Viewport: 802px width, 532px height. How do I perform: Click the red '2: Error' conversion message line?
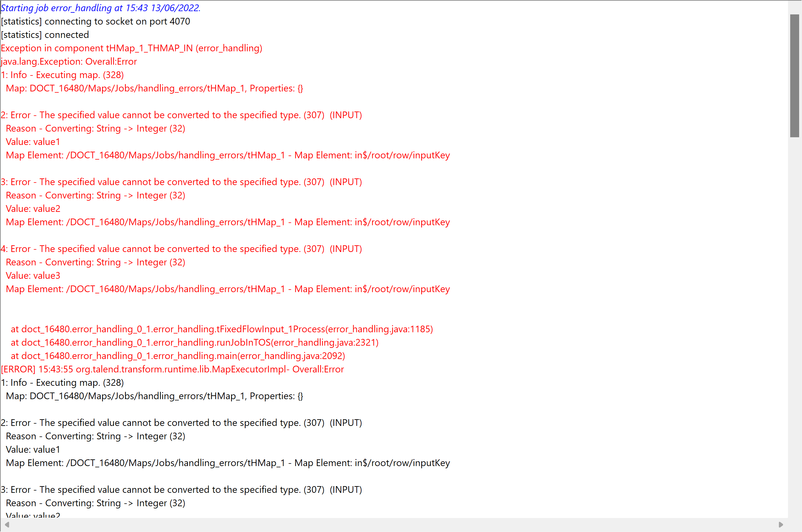pyautogui.click(x=181, y=115)
